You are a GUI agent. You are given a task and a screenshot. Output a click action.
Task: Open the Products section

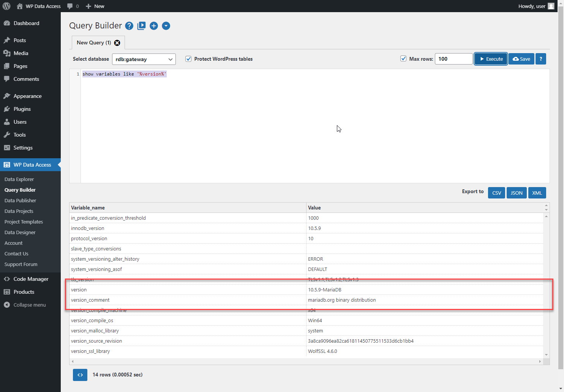pyautogui.click(x=24, y=292)
